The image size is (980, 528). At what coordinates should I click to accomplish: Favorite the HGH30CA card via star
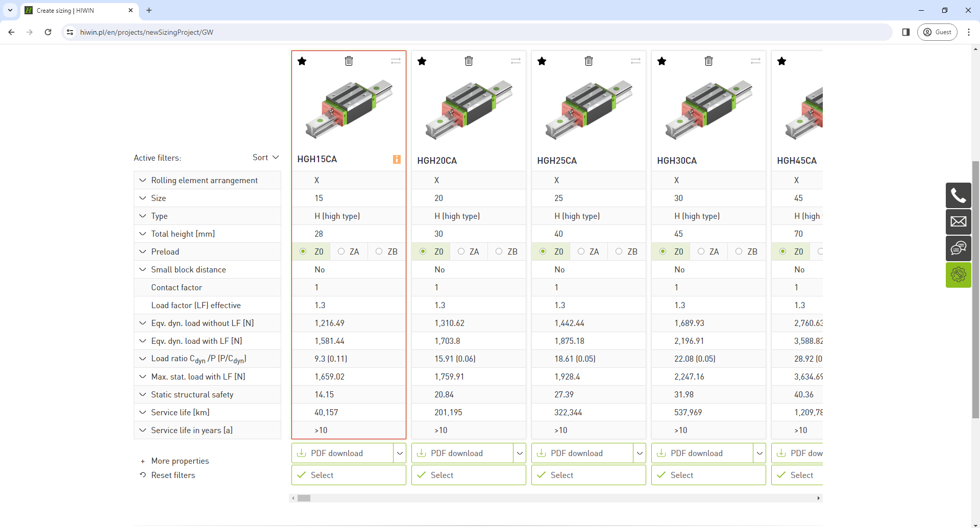(x=662, y=61)
